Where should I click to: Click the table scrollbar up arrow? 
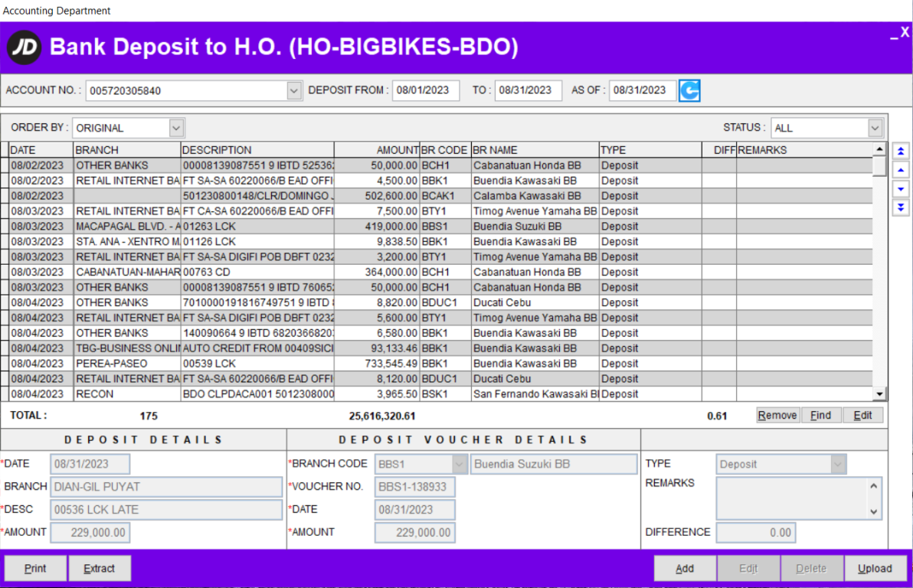[x=879, y=149]
